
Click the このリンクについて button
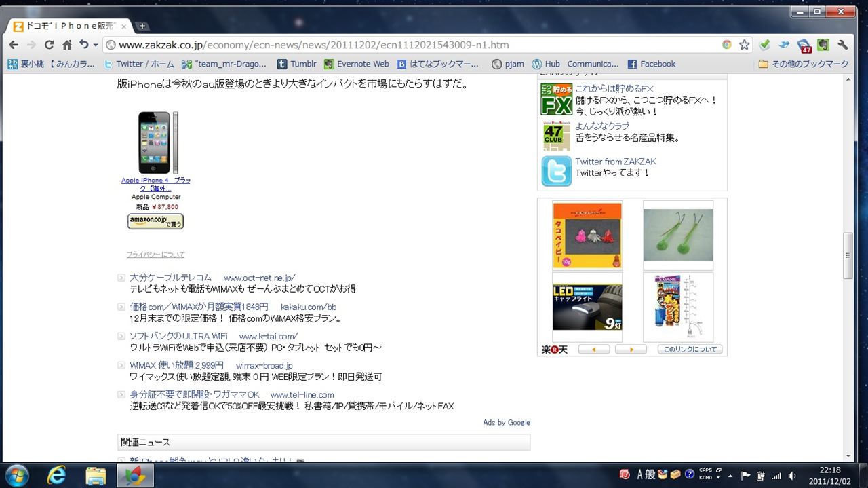click(x=690, y=350)
